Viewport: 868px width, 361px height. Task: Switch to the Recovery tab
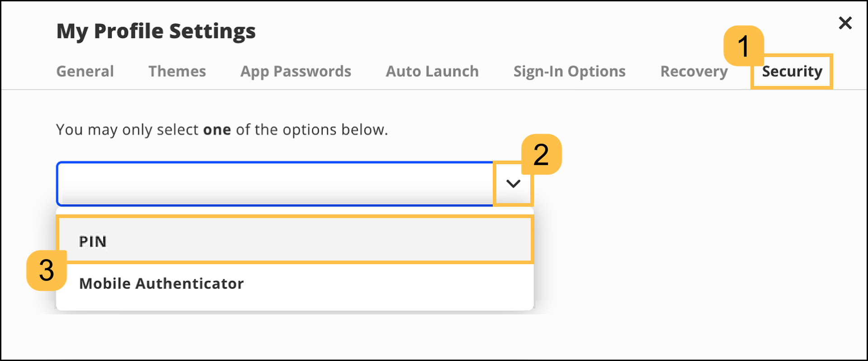tap(693, 71)
